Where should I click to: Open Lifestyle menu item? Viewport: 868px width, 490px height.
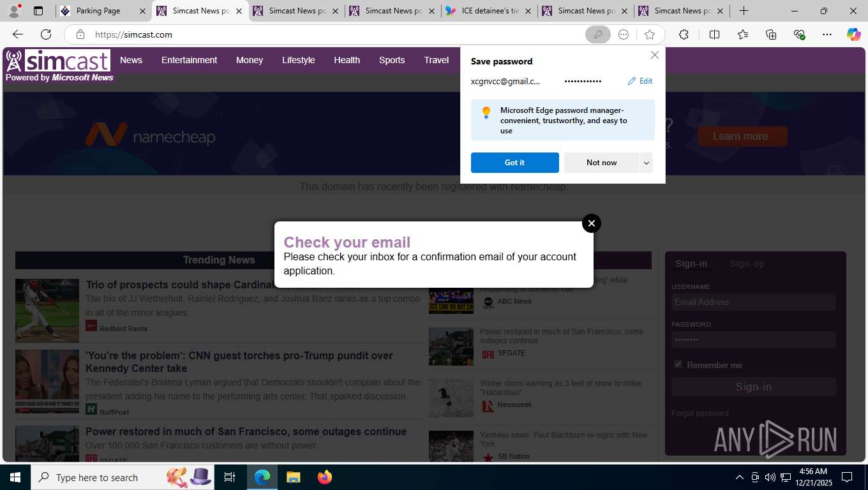point(299,60)
